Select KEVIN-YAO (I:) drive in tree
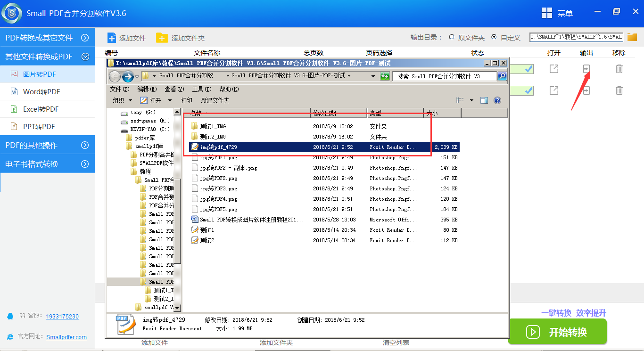The width and height of the screenshot is (644, 351). pyautogui.click(x=145, y=129)
